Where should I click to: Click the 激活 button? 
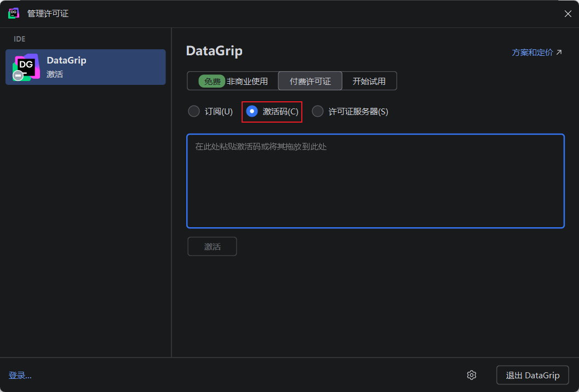tap(213, 246)
